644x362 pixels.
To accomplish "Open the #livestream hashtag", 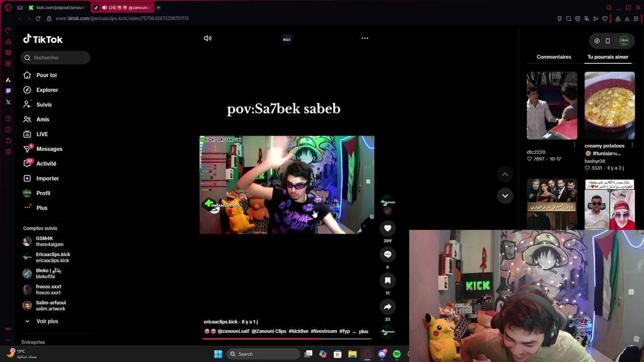I will tap(324, 331).
